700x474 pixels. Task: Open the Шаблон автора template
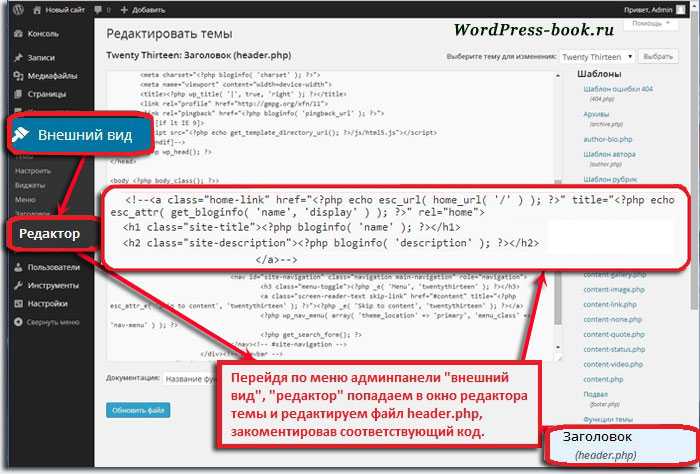[609, 154]
